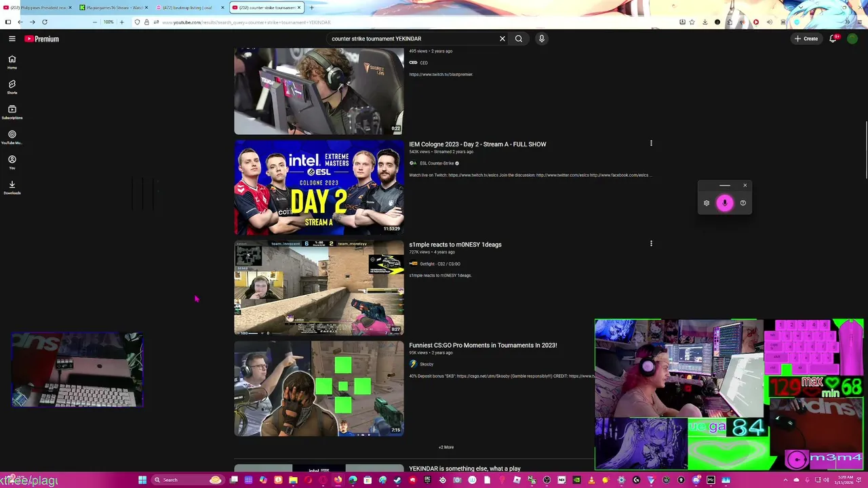Screen dimensions: 868x488
Task: Open the sidebar toggle in browser toolbar
Action: coord(8,22)
